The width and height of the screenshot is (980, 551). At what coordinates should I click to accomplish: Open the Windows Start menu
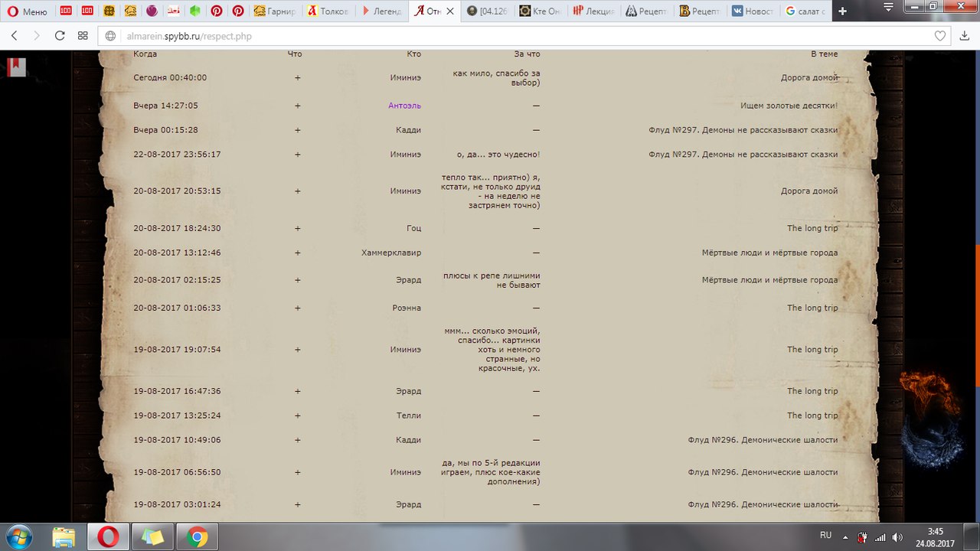tap(18, 536)
